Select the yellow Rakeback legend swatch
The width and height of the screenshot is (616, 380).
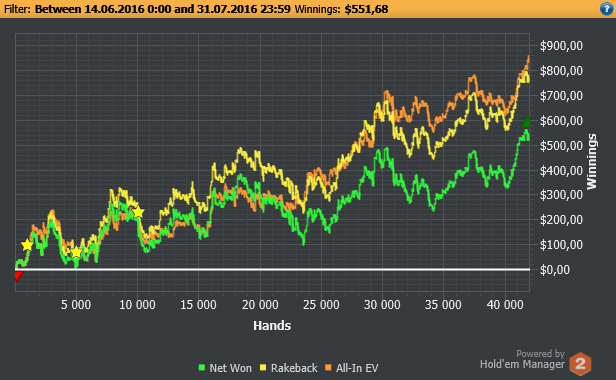[263, 368]
